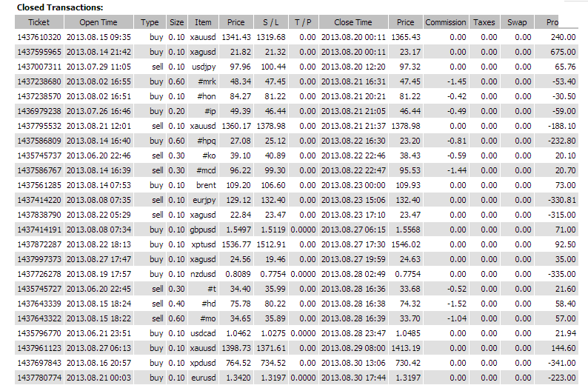Click commission value -1.52

tap(457, 304)
